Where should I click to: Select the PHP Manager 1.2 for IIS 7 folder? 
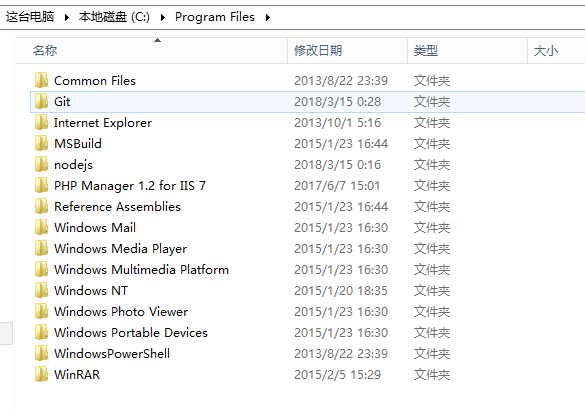click(x=130, y=185)
